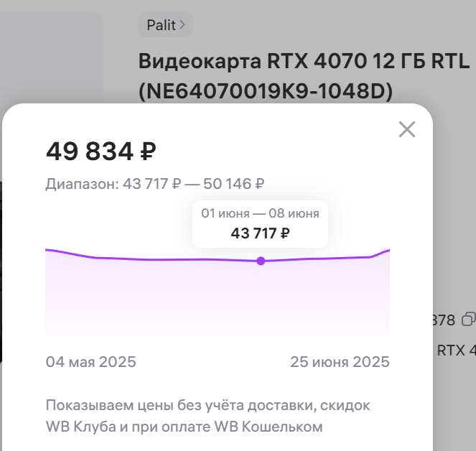This screenshot has height=451, width=476.
Task: Click the Диапазон price range text
Action: pos(155,184)
